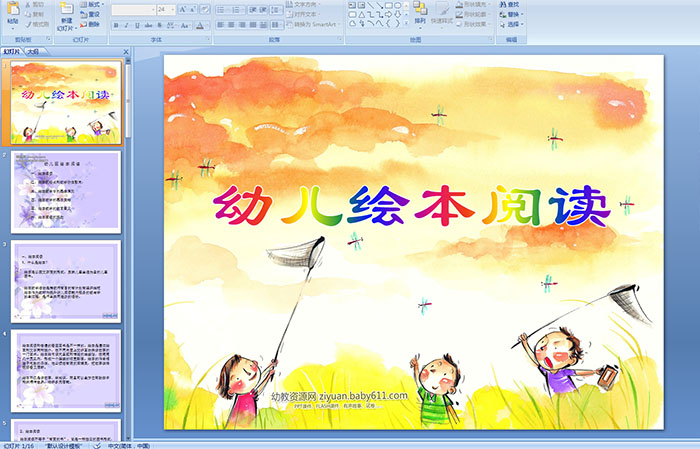Toggle Italic formatting
Image resolution: width=700 pixels, height=449 pixels.
(x=126, y=25)
